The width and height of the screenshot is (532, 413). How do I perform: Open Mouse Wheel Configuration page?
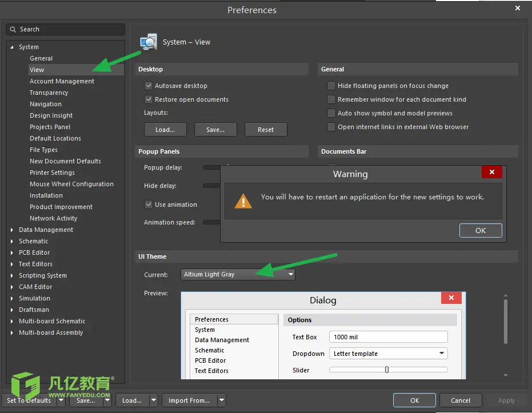tap(71, 184)
